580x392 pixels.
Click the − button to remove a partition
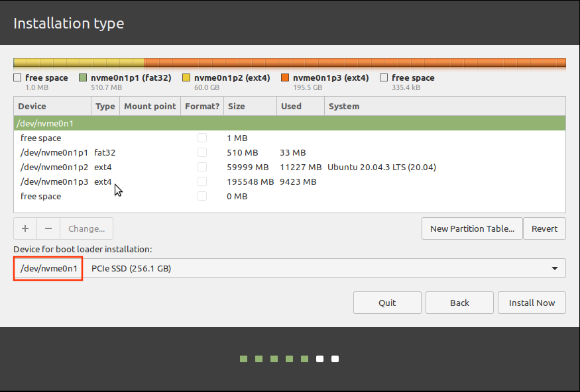pyautogui.click(x=48, y=228)
